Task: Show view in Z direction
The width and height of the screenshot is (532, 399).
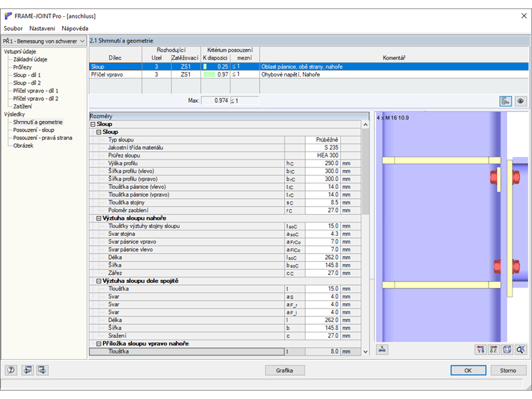Action: coord(493,349)
